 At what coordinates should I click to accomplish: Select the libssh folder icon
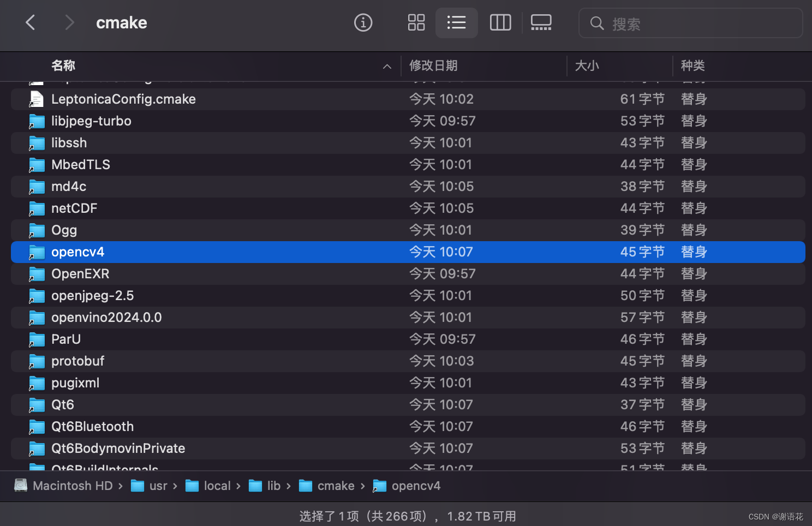coord(37,143)
